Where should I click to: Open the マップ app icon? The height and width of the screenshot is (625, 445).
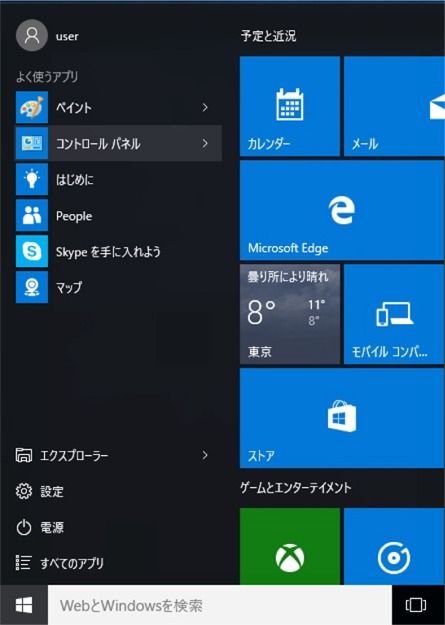32,287
